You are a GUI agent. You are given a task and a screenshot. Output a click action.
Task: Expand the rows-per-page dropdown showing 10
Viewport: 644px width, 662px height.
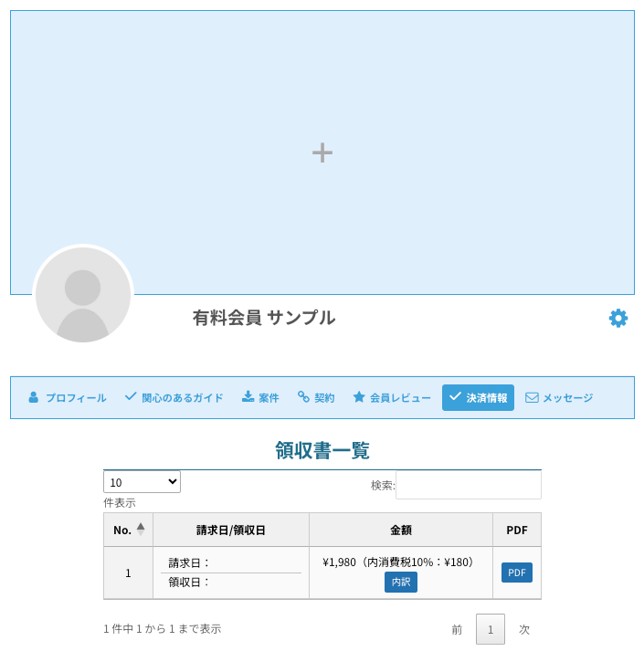coord(142,482)
